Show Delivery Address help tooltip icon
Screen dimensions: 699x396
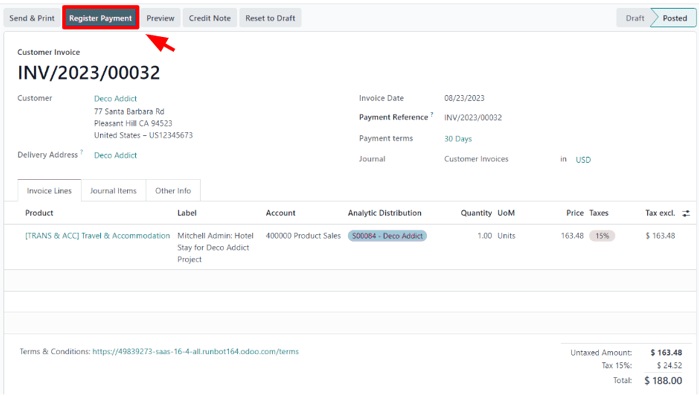tap(82, 152)
